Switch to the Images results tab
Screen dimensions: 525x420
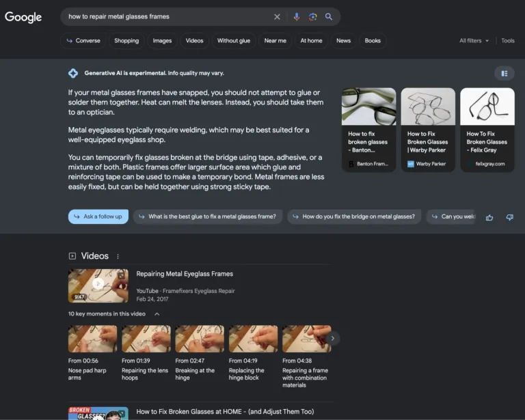pos(162,40)
